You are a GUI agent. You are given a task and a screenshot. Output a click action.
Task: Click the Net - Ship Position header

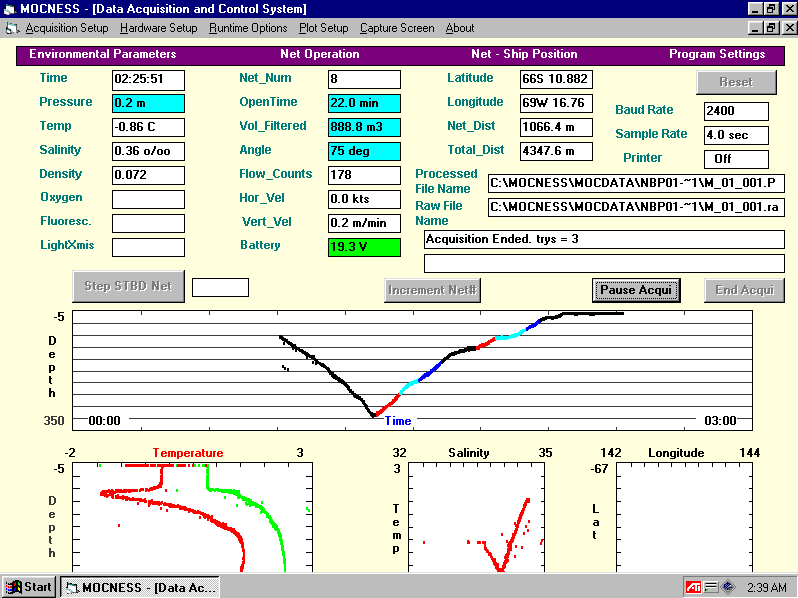pyautogui.click(x=524, y=54)
